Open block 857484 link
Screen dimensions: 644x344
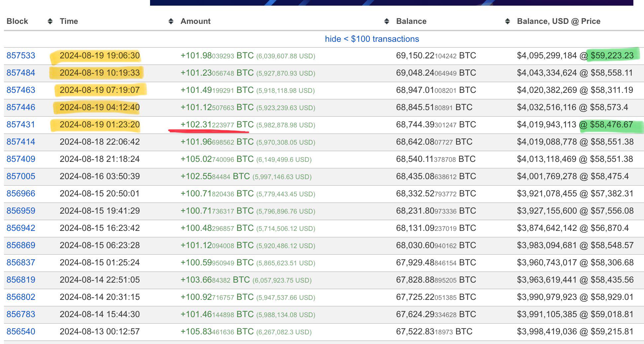click(x=21, y=73)
